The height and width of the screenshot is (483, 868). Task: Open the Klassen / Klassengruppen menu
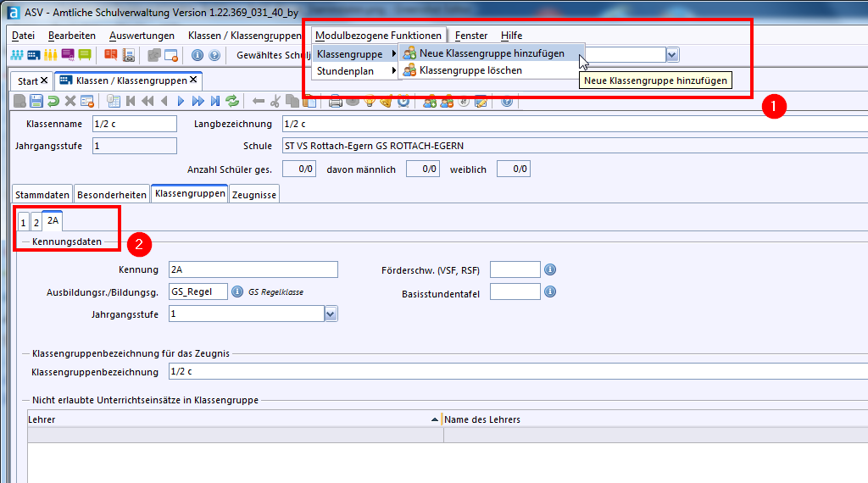pyautogui.click(x=245, y=36)
